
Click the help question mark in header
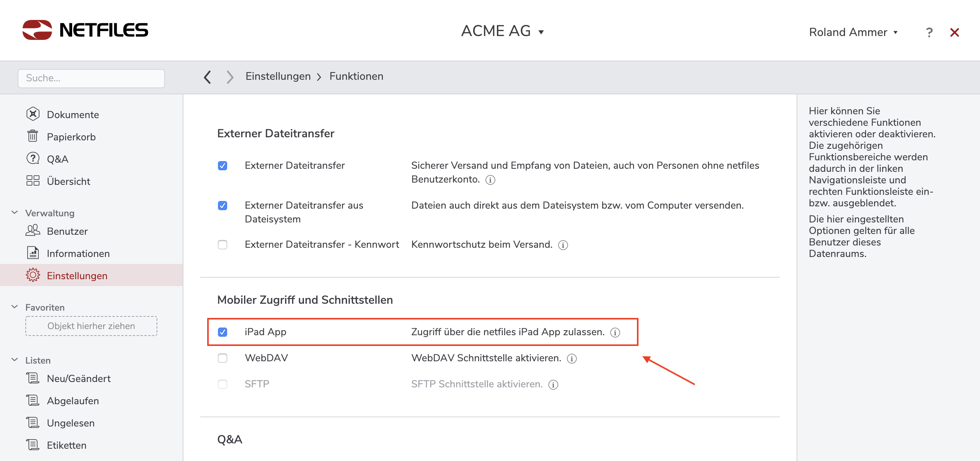929,33
